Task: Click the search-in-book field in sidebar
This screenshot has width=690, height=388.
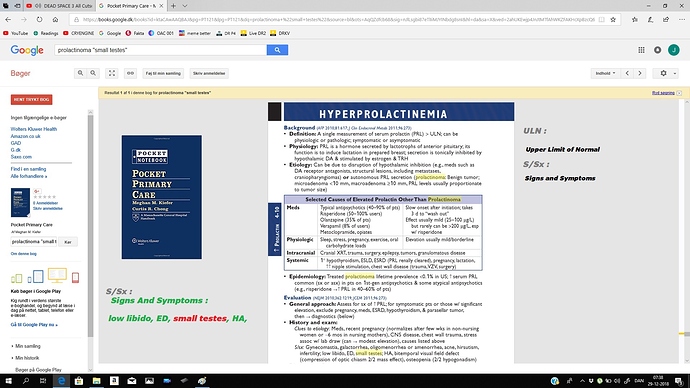Action: 34,242
